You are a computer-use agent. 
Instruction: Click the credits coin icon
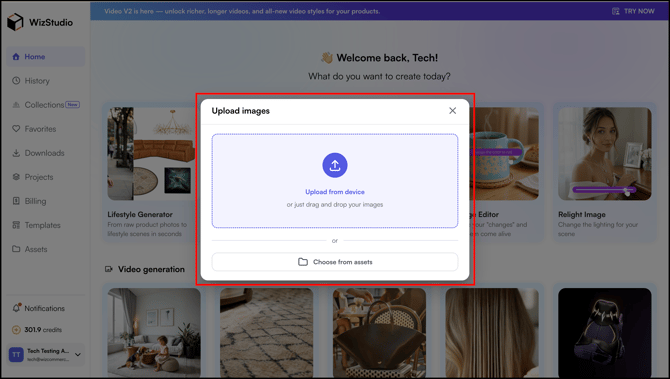16,330
